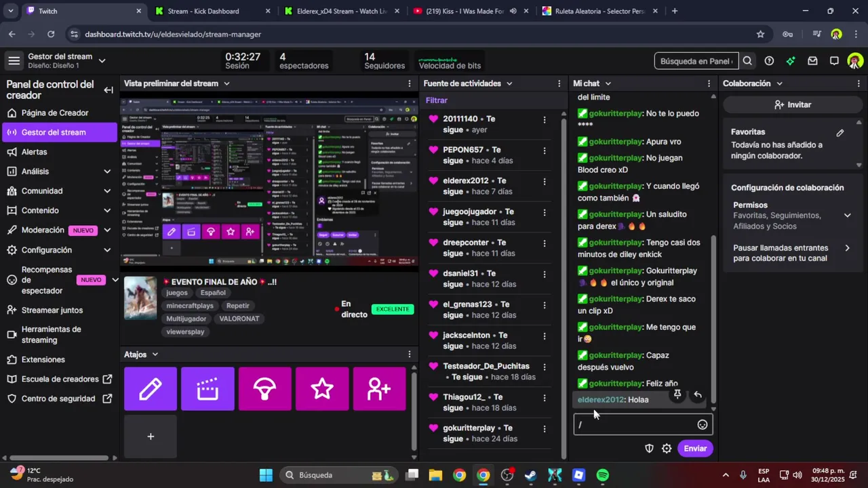Add a new shortcut with plus tile
Screen dimensions: 868x488
151,436
